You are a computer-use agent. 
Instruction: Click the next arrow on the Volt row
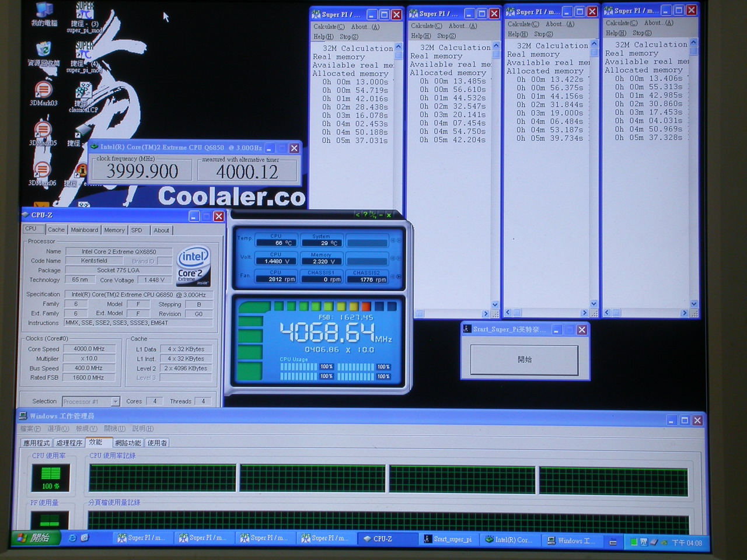point(400,258)
